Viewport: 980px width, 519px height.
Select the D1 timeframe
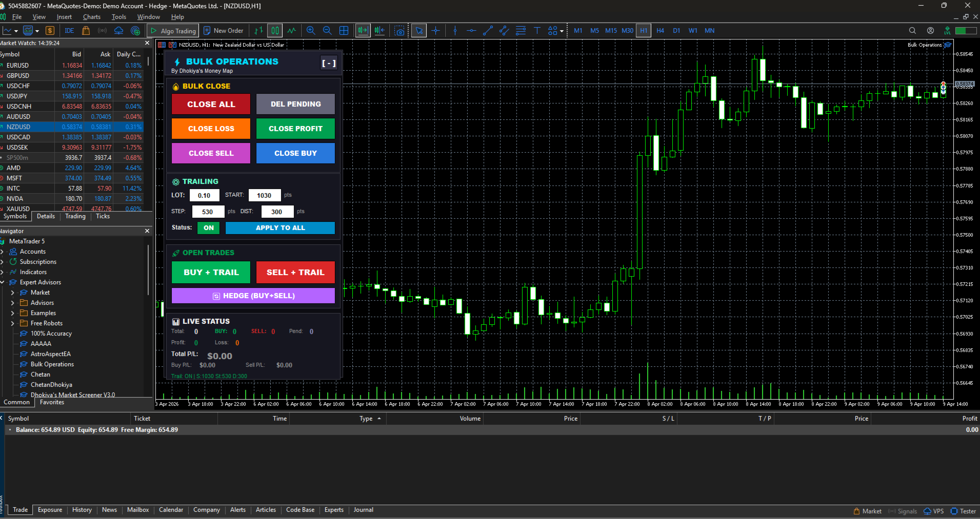(x=676, y=31)
